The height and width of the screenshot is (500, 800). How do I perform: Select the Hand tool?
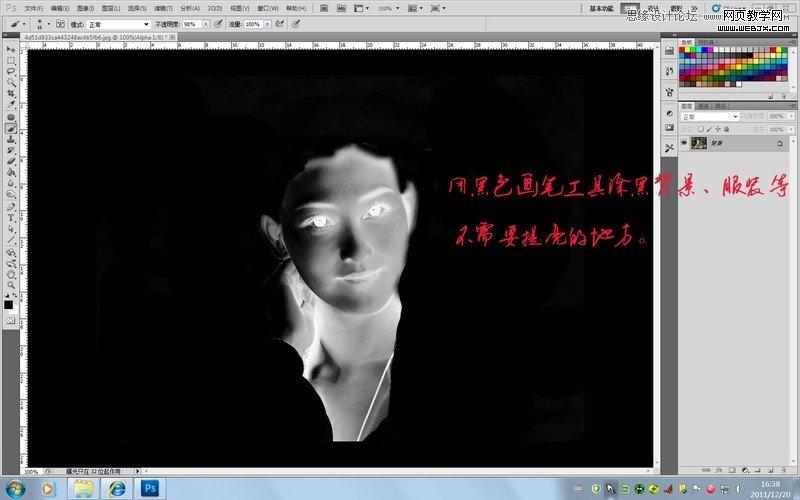[10, 275]
